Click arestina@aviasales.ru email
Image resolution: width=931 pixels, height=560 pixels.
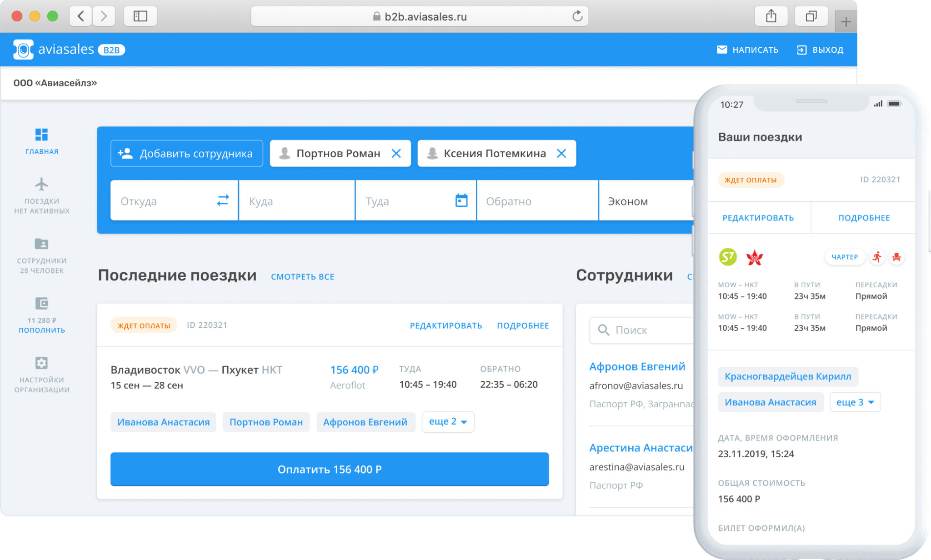(637, 467)
